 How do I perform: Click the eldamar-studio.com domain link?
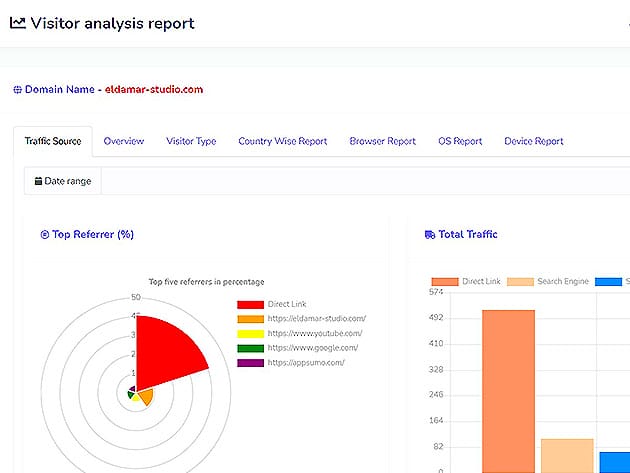(x=154, y=90)
